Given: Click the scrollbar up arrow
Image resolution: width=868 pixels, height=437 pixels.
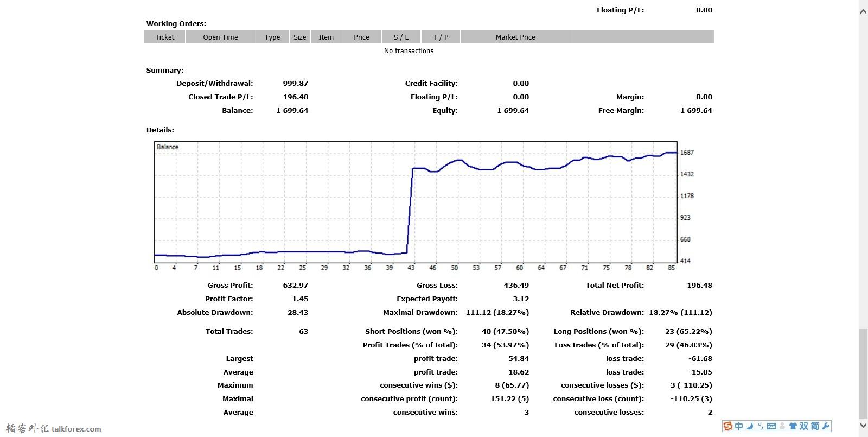Looking at the screenshot, I should 863,11.
